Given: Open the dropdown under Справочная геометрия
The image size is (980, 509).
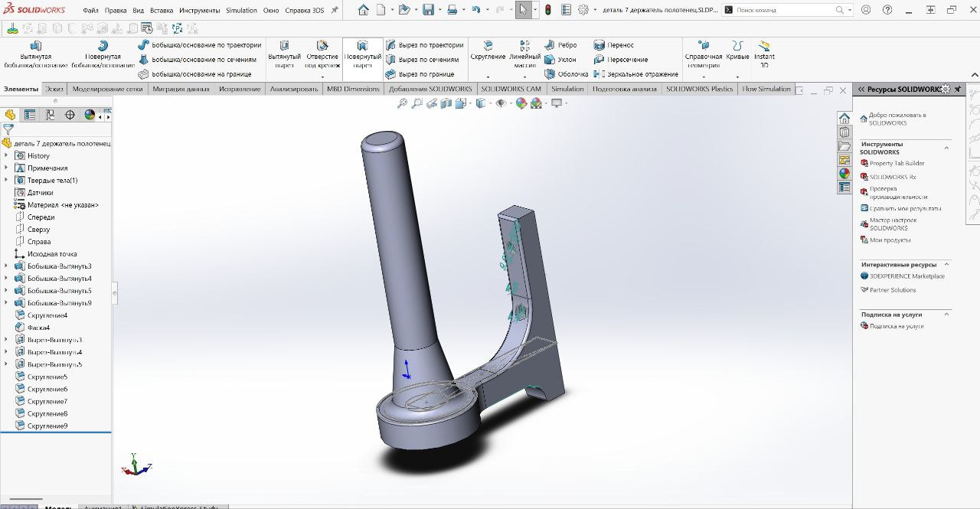Looking at the screenshot, I should click(x=704, y=77).
